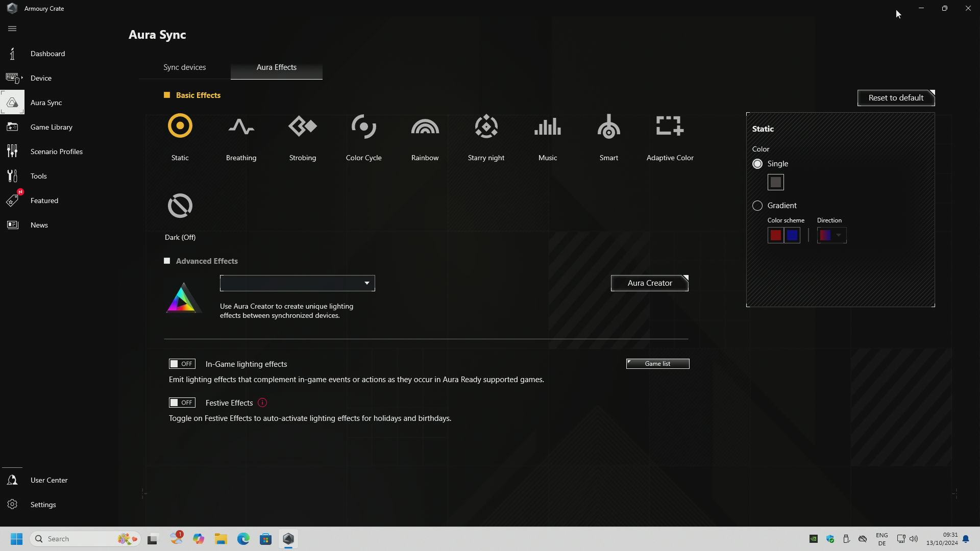The width and height of the screenshot is (980, 551).
Task: Open the Settings gear icon
Action: click(x=12, y=505)
